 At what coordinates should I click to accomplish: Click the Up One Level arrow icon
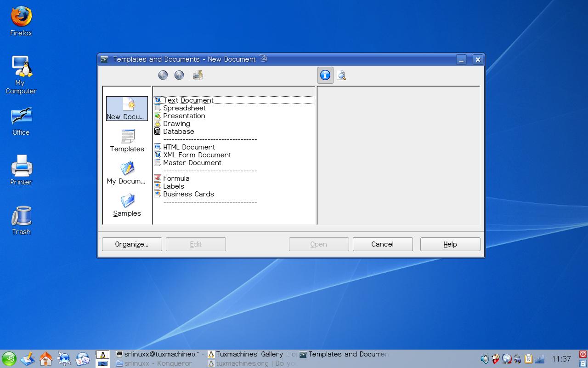click(179, 75)
